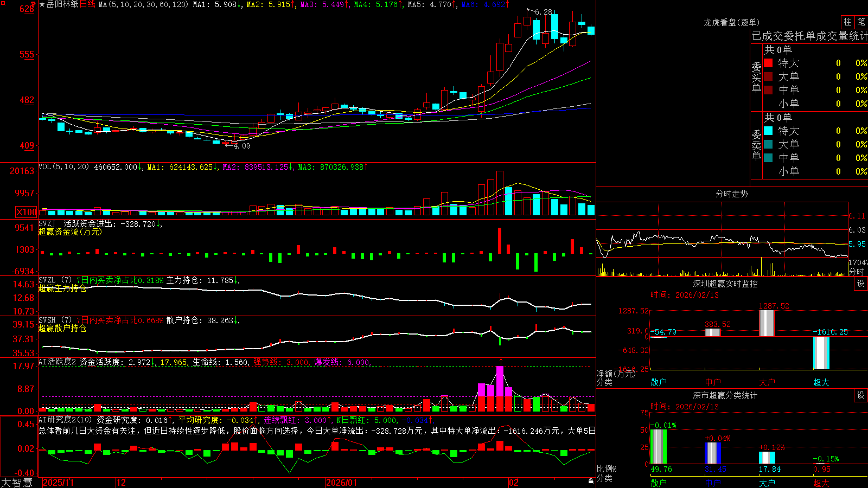Select the 12 month timeline marker

[x=122, y=483]
